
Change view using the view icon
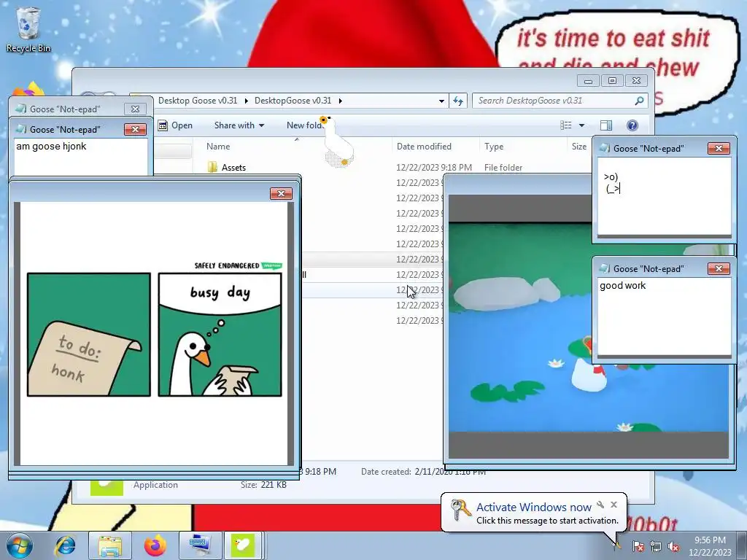(x=565, y=125)
